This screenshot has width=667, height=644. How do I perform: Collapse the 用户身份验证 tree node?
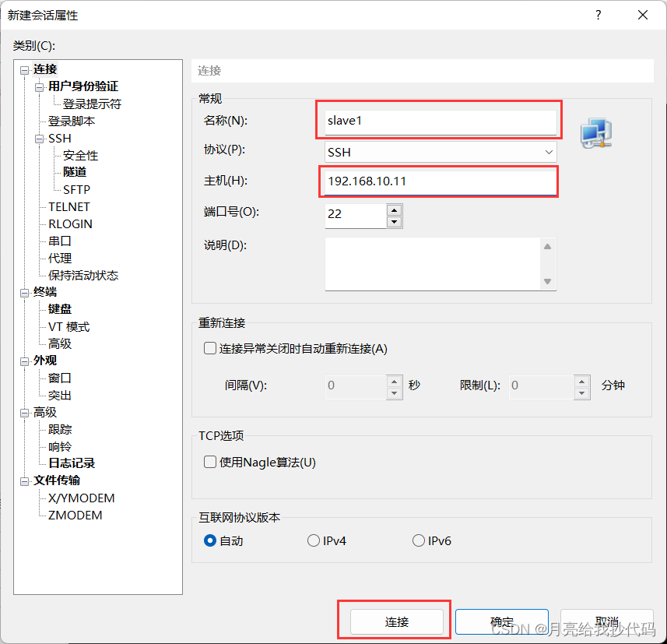[x=40, y=87]
